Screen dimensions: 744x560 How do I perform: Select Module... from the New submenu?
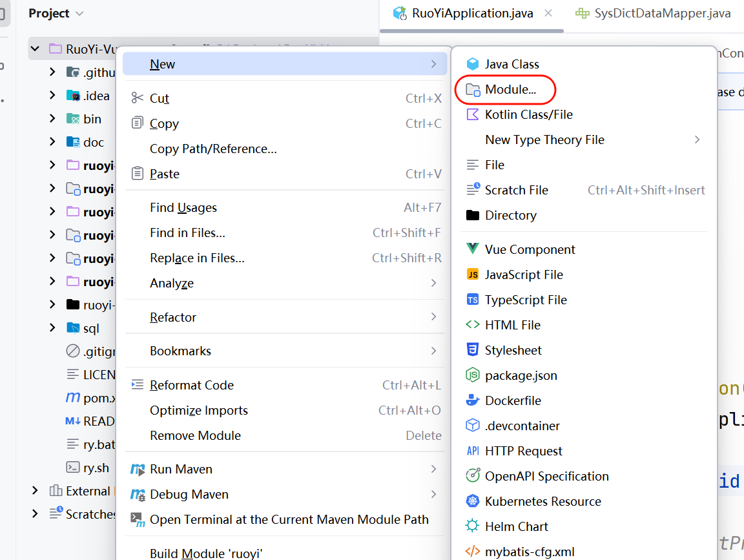point(510,90)
